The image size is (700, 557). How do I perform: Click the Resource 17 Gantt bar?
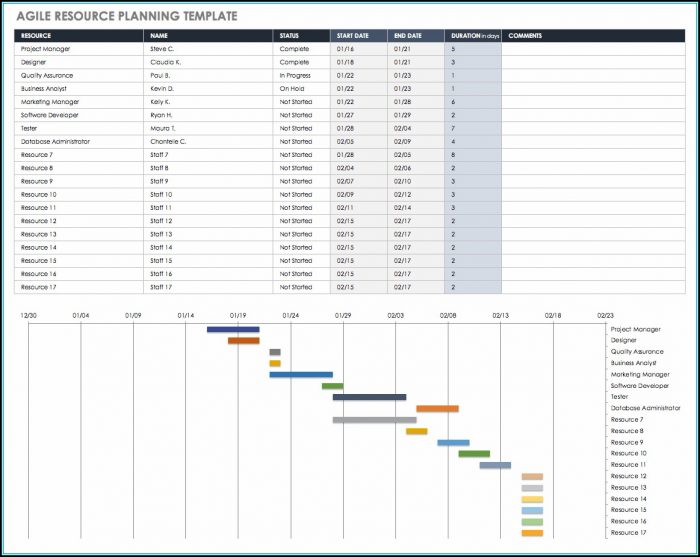(x=532, y=533)
